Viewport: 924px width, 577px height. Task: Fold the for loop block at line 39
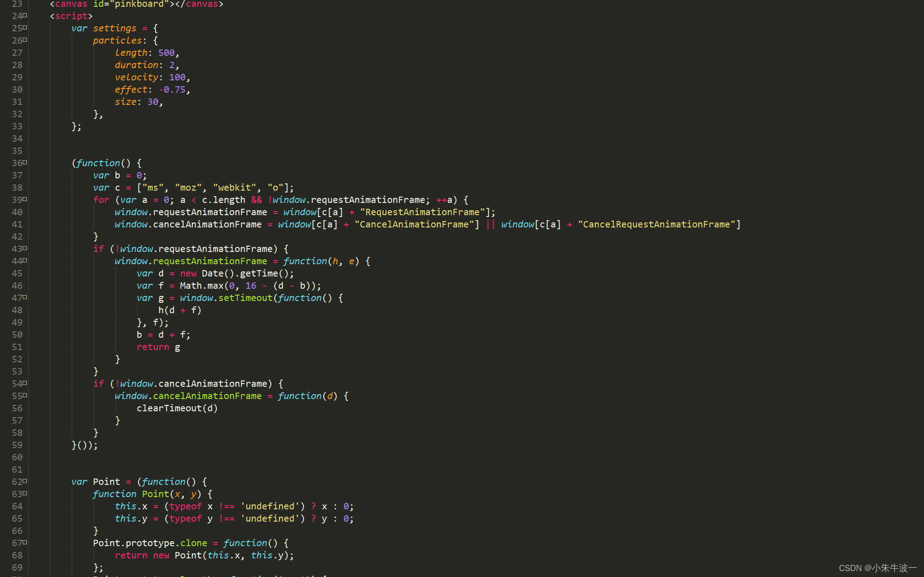point(25,199)
